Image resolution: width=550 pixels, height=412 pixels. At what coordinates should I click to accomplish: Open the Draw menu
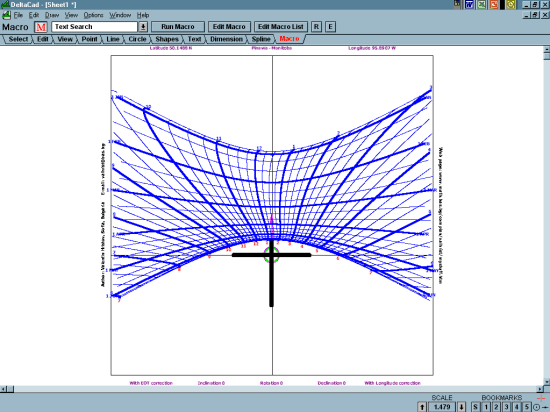coord(52,15)
